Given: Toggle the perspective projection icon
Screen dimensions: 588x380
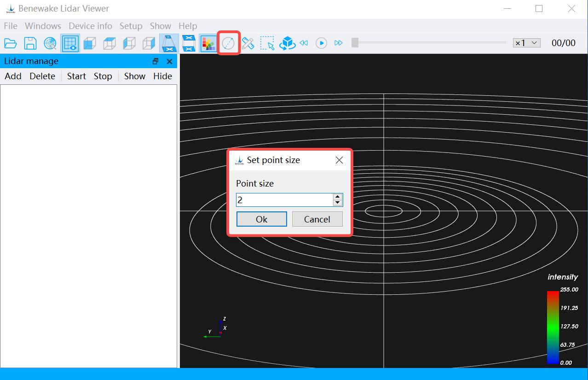Looking at the screenshot, I should 169,43.
